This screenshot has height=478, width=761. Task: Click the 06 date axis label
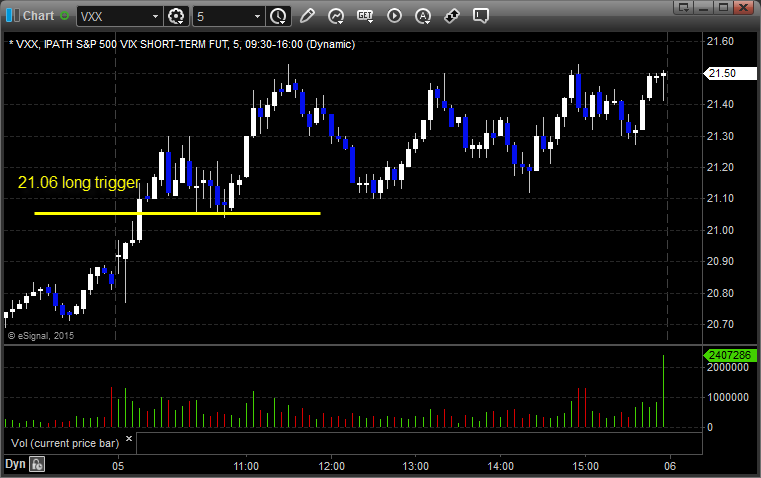670,466
